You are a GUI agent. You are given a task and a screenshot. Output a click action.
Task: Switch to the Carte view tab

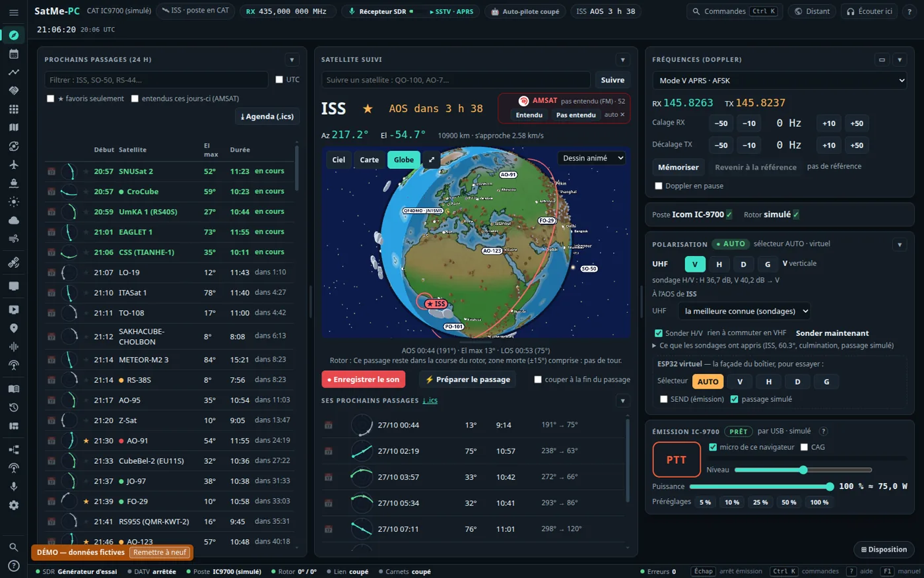click(x=370, y=160)
